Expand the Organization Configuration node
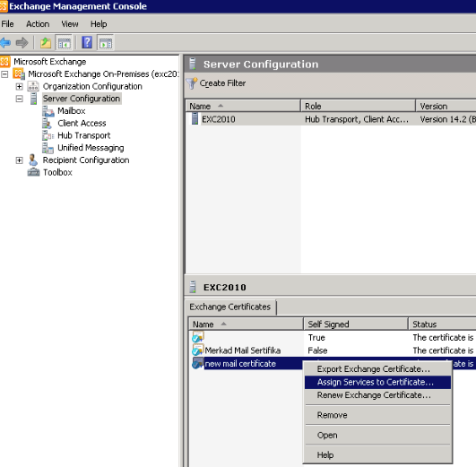Viewport: 476px width, 467px height. 19,87
